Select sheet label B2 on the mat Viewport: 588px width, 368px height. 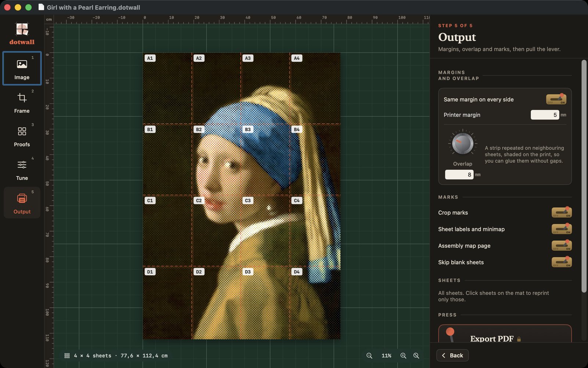(x=199, y=130)
